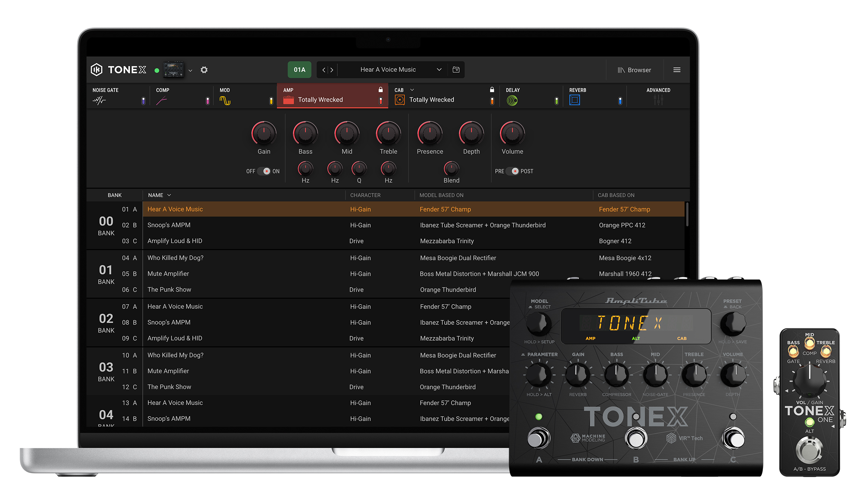Open the settings gear icon

coord(204,70)
